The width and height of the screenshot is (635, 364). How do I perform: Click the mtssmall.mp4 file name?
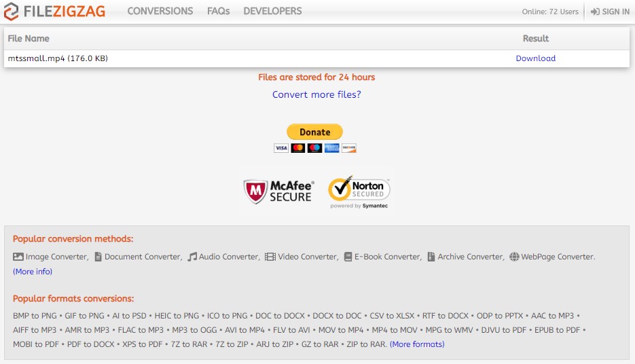tap(58, 58)
